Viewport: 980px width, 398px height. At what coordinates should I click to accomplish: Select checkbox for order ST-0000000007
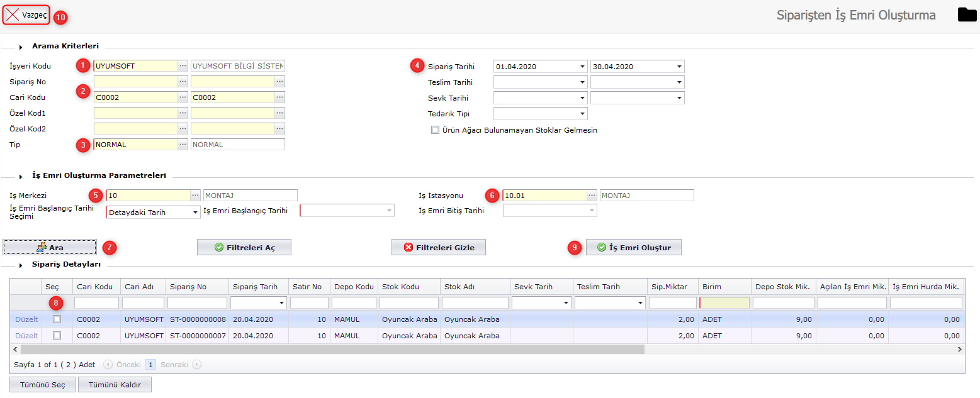pos(57,336)
